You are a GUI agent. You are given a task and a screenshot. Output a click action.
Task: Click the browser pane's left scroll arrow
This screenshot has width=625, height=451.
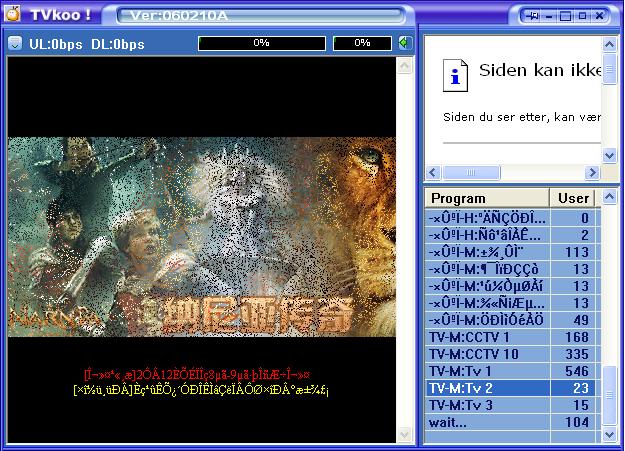pos(433,173)
